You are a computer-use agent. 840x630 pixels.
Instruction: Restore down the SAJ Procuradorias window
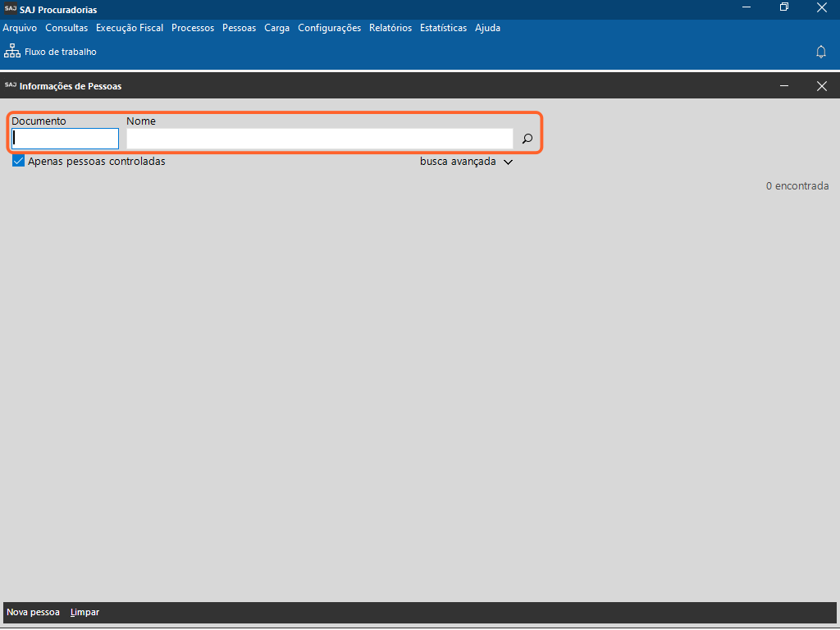[x=784, y=7]
